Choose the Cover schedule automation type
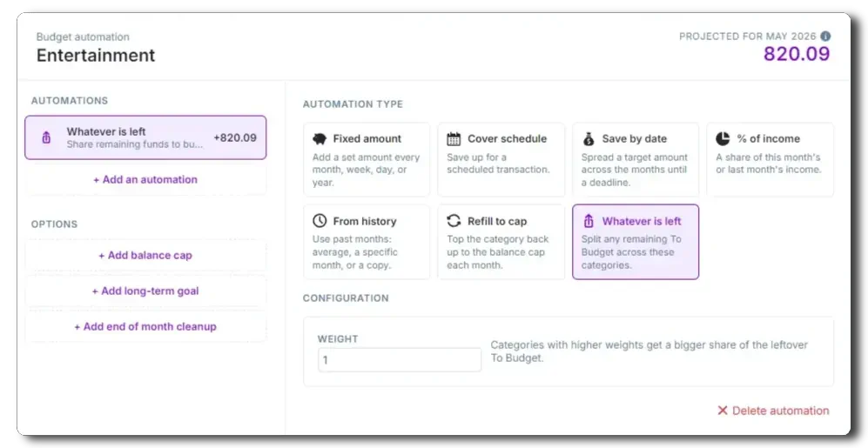Screen dimensions: 868x448 501,160
